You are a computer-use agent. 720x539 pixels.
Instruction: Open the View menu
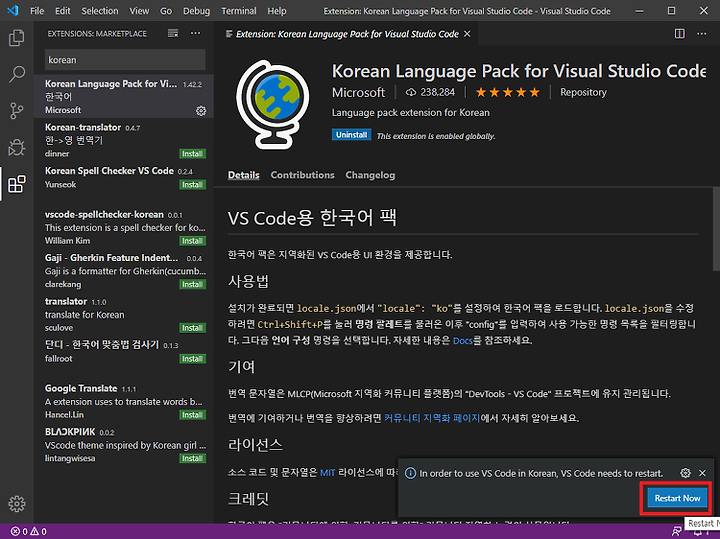point(139,11)
